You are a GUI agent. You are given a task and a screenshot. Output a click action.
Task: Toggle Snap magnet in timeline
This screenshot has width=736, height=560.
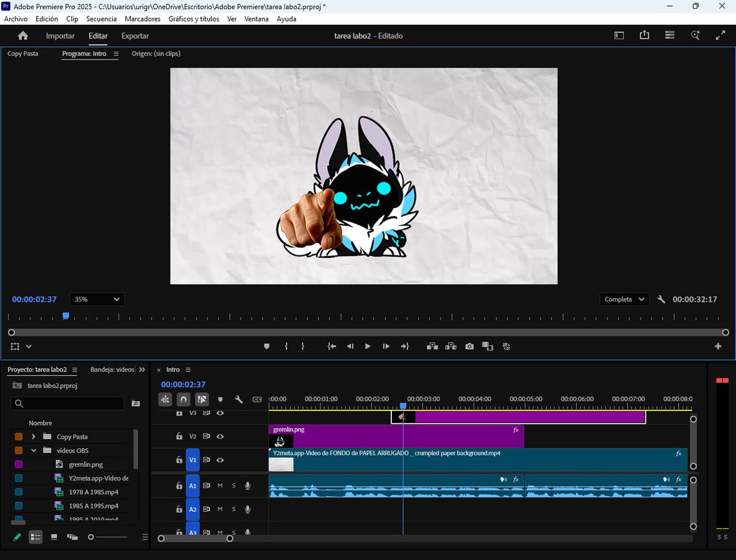click(x=183, y=399)
